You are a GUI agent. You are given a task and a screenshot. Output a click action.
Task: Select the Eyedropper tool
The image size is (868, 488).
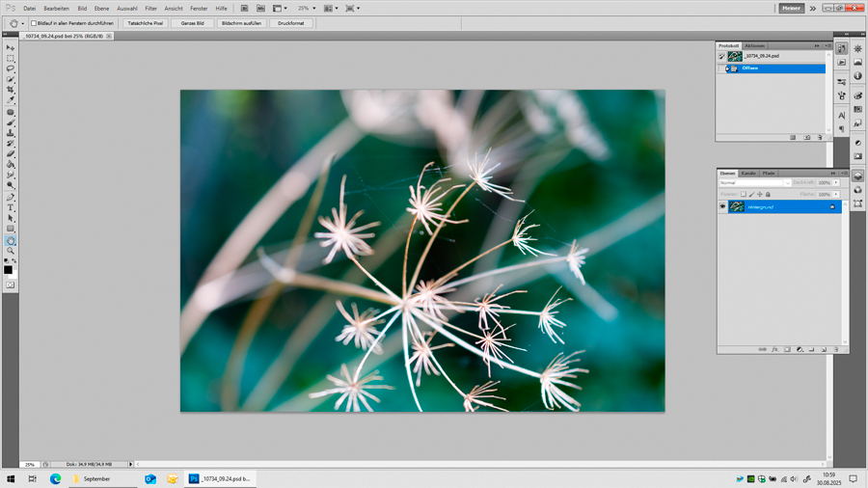(11, 100)
